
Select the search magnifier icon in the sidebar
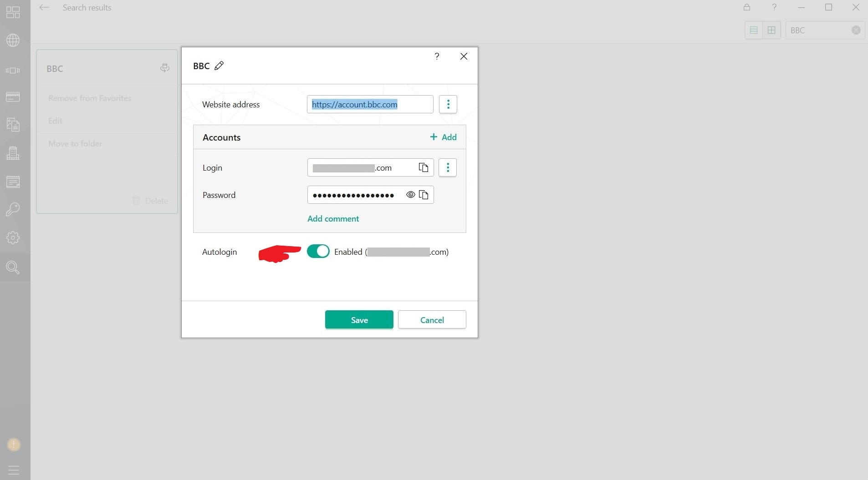(x=13, y=267)
